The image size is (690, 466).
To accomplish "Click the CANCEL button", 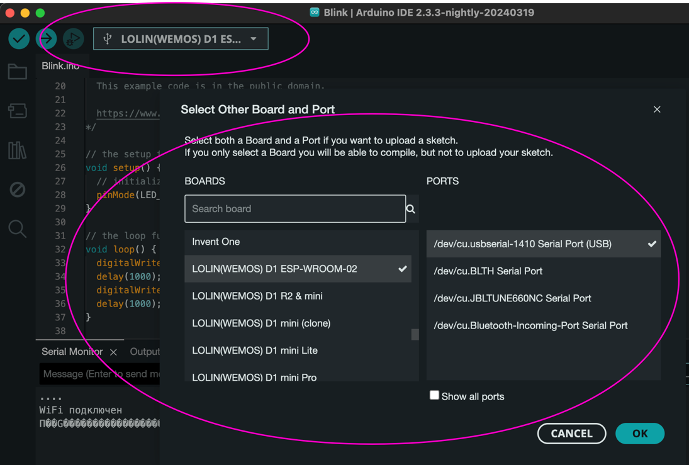I will pos(572,433).
